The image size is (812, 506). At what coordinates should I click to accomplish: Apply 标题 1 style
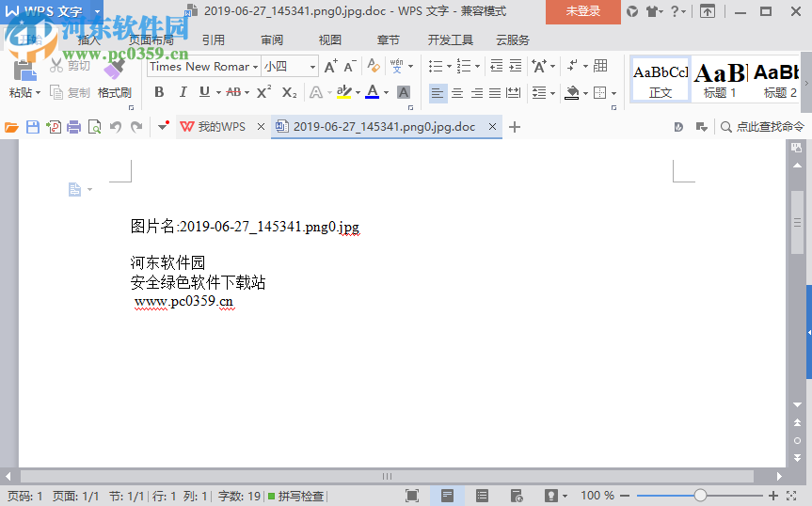tap(720, 80)
